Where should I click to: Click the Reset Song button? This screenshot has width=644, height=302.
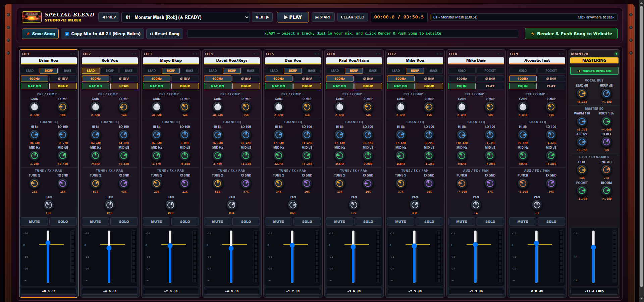pyautogui.click(x=165, y=34)
